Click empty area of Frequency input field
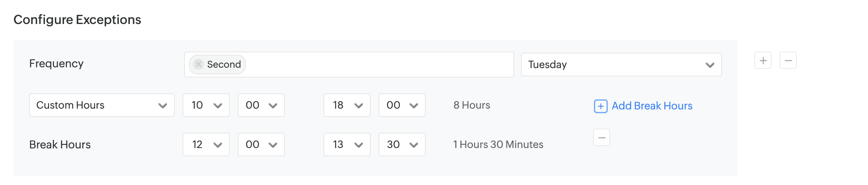Image resolution: width=868 pixels, height=185 pixels. pos(378,65)
